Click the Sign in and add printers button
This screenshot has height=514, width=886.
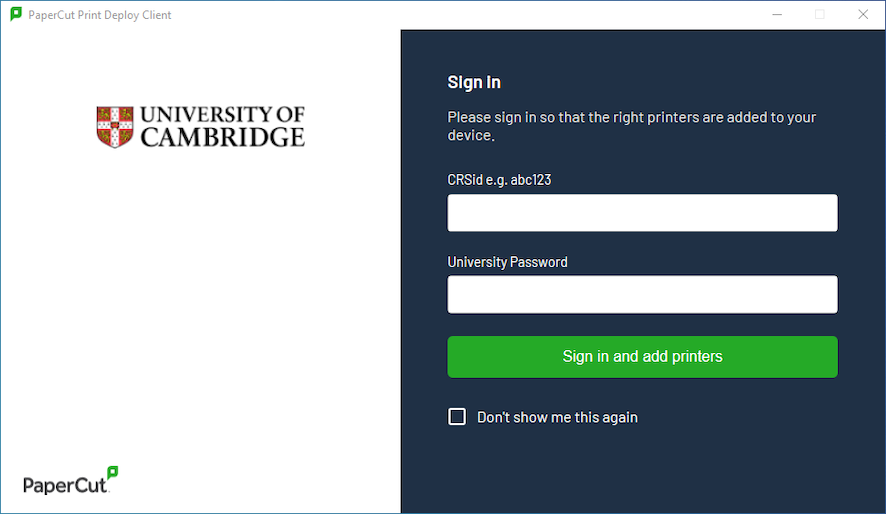click(642, 357)
